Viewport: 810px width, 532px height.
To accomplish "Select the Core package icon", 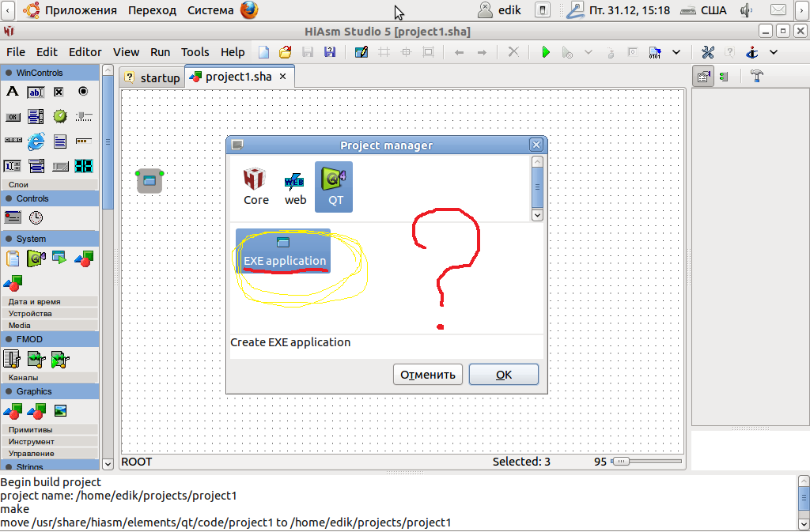I will [255, 187].
